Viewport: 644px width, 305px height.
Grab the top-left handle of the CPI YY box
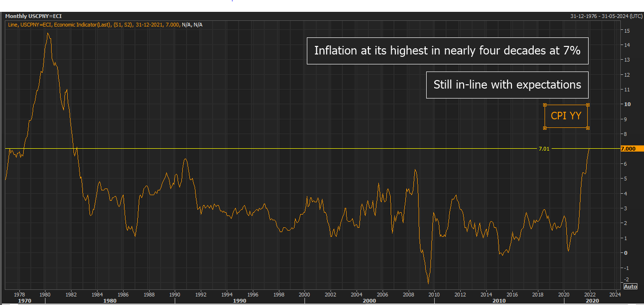click(x=545, y=105)
